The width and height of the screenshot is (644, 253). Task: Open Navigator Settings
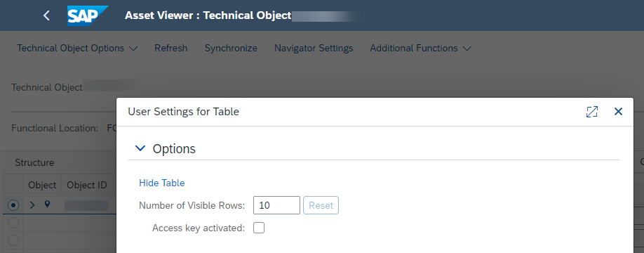[x=314, y=48]
